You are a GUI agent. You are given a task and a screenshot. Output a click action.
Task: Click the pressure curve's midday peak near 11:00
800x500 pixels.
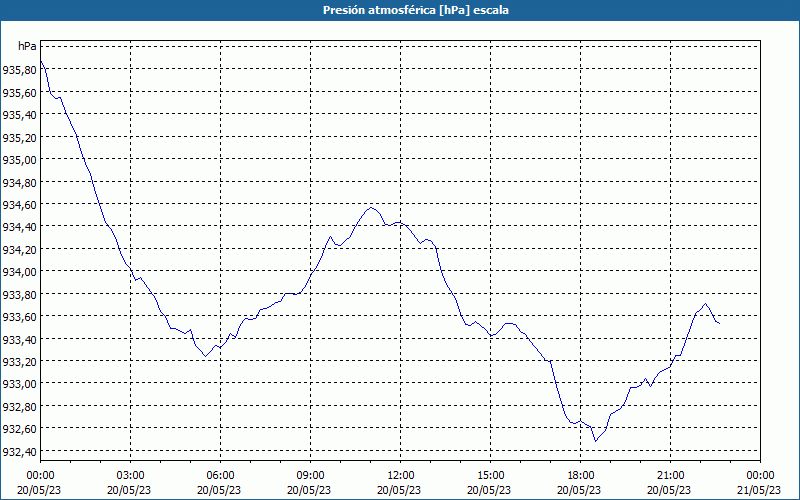tap(371, 208)
